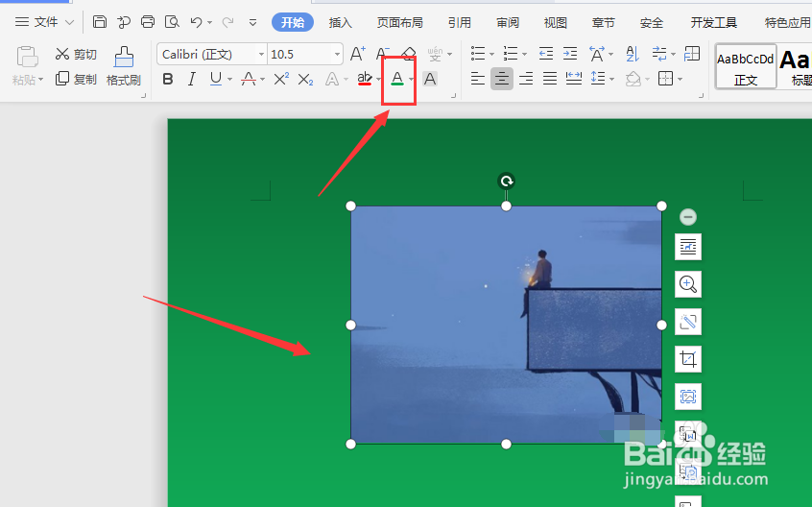Switch to the 引用 (References) tab

tap(460, 22)
